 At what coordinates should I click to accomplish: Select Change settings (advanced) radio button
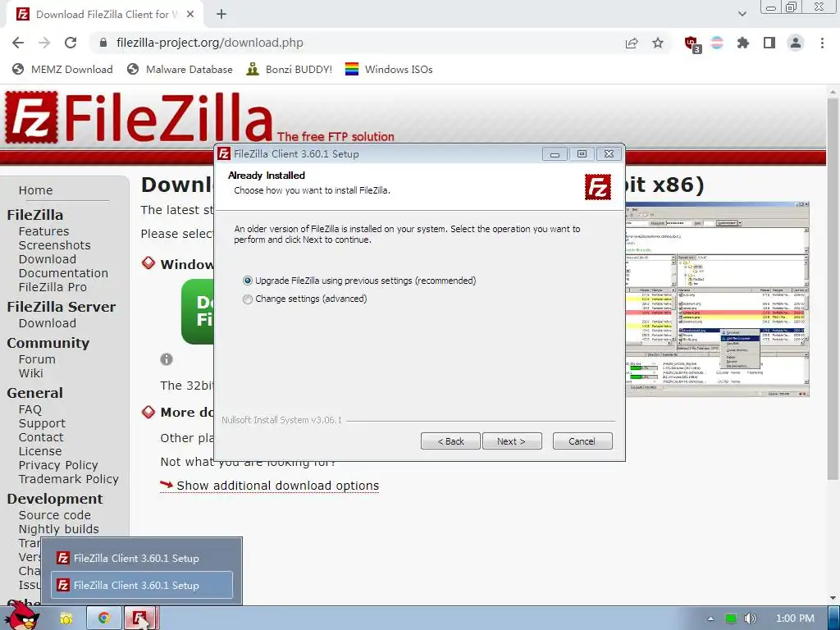pyautogui.click(x=247, y=299)
